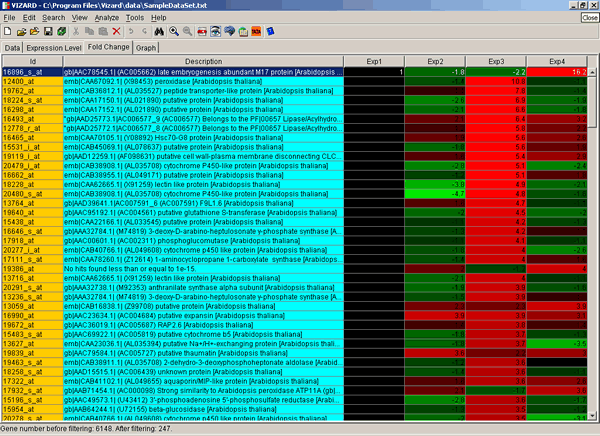
Task: Click the Undo arrow icon
Action: [131, 31]
